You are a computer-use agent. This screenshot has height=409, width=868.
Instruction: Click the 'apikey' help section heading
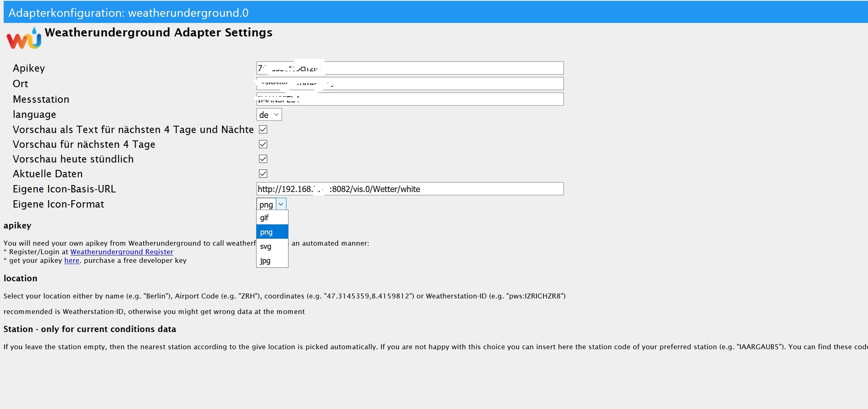(x=18, y=226)
